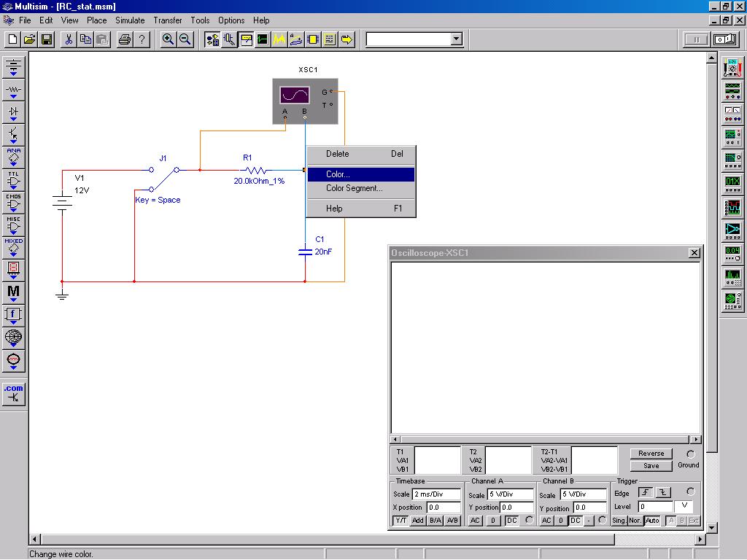The width and height of the screenshot is (747, 560).
Task: Select falling edge trigger
Action: [663, 492]
